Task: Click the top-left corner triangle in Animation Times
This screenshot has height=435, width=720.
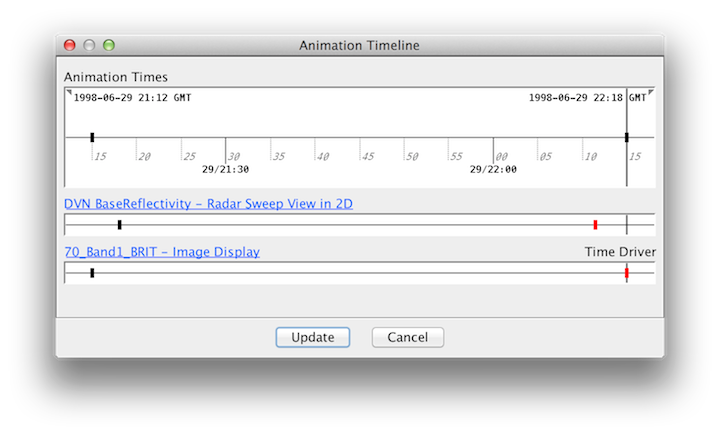Action: 69,93
